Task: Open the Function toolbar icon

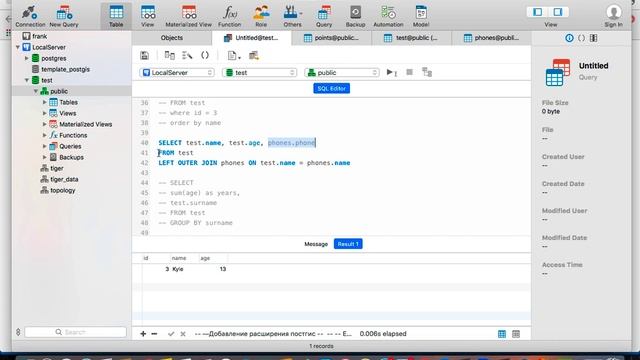Action: (229, 16)
